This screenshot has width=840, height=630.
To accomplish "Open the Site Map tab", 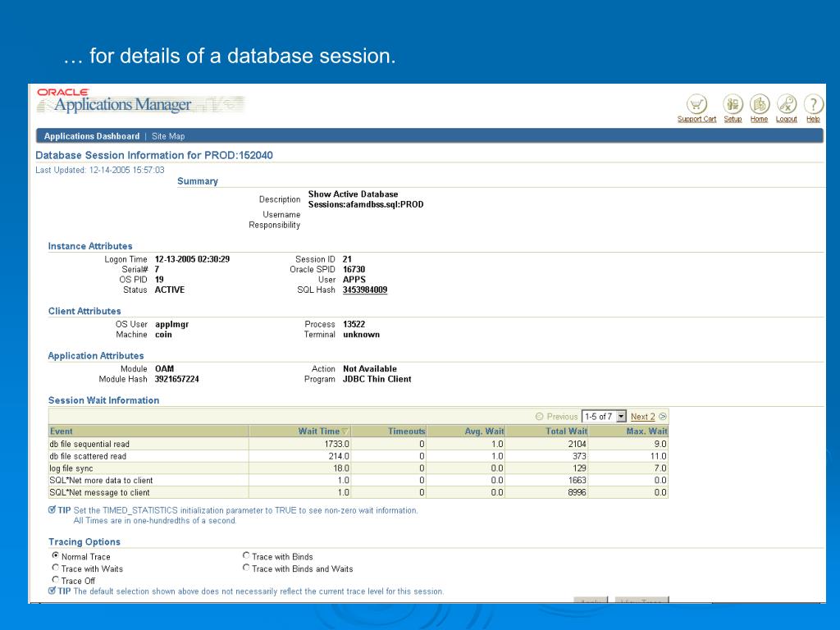I will click(x=168, y=136).
